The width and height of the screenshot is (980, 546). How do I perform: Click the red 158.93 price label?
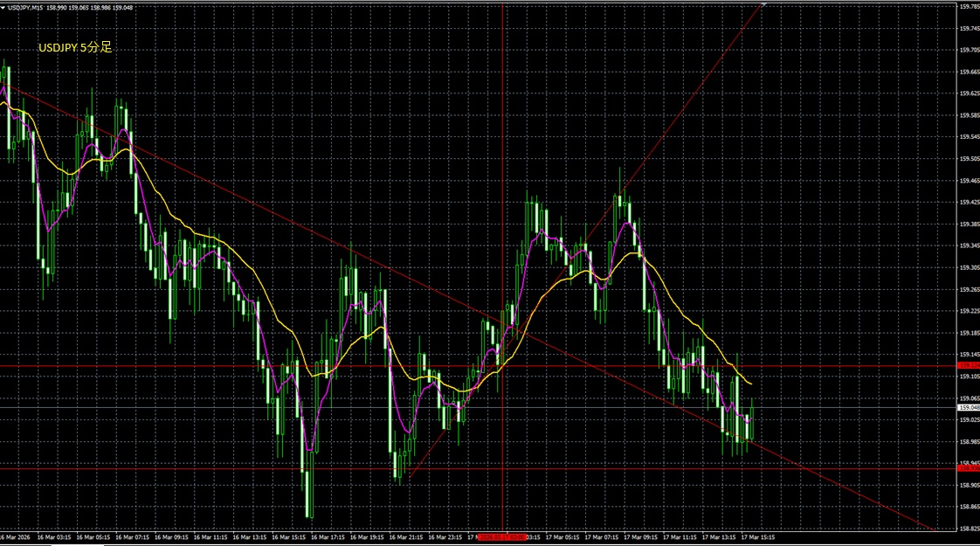click(x=967, y=468)
